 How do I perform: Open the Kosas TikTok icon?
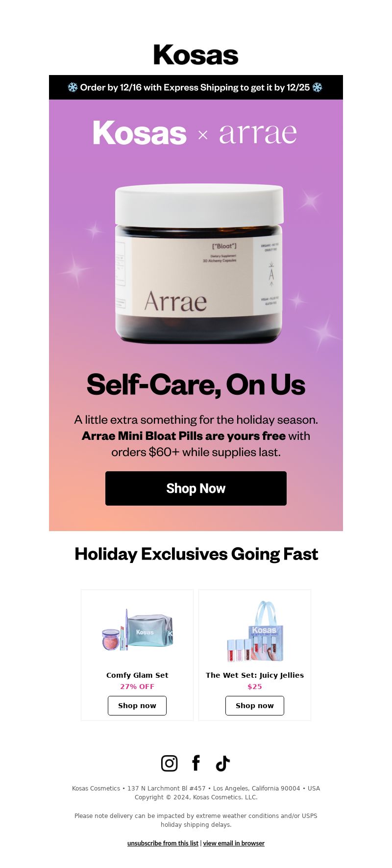pyautogui.click(x=223, y=763)
